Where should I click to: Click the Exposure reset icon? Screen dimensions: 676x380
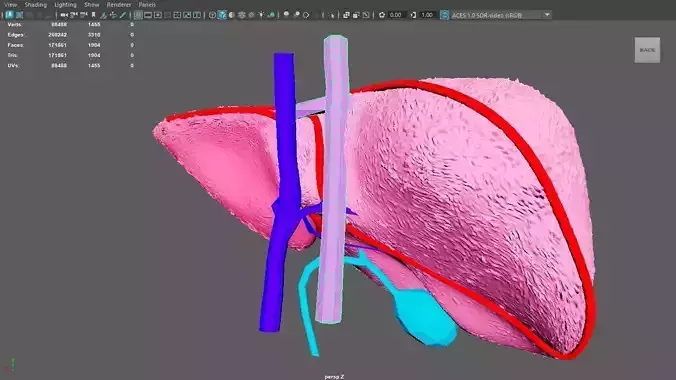click(382, 15)
